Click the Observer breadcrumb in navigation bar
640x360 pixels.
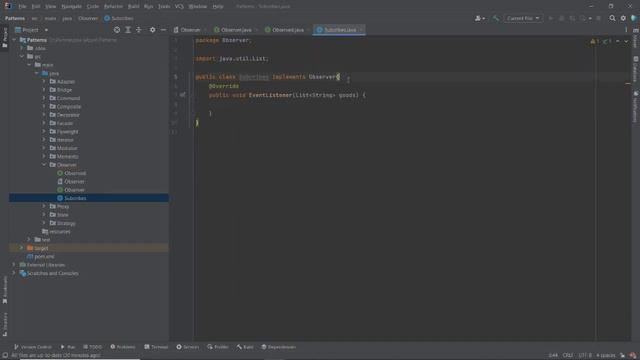click(x=88, y=18)
